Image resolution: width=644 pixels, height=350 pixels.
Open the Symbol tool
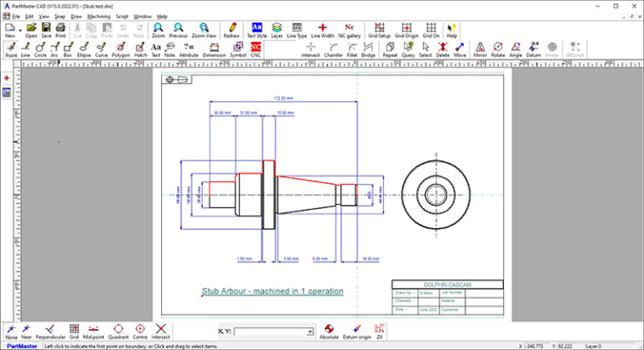coord(238,50)
